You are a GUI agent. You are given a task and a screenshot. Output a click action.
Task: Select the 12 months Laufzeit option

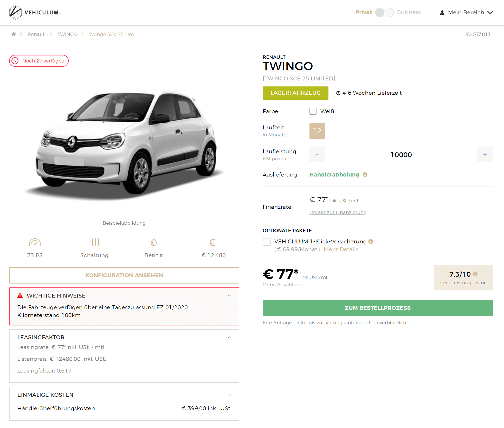pos(317,131)
